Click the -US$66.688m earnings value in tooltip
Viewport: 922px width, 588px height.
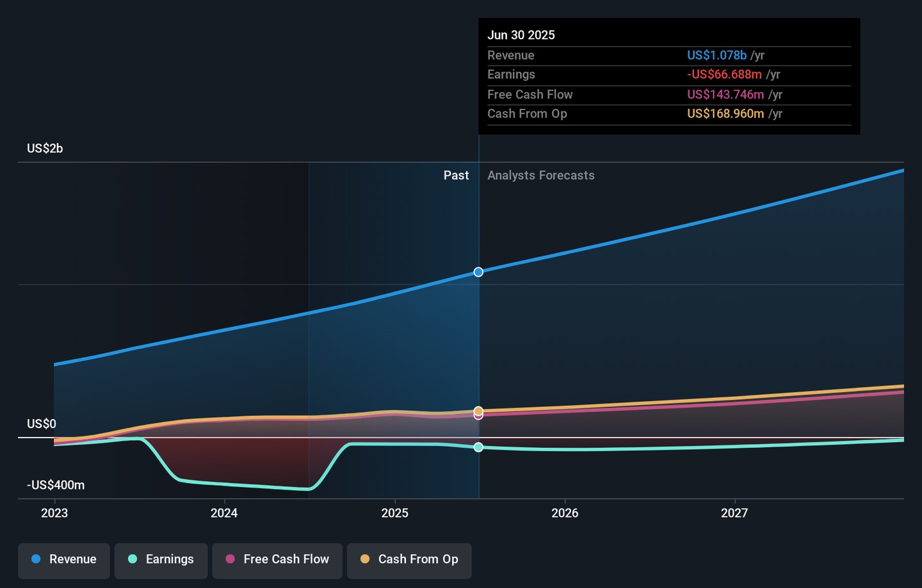(724, 75)
